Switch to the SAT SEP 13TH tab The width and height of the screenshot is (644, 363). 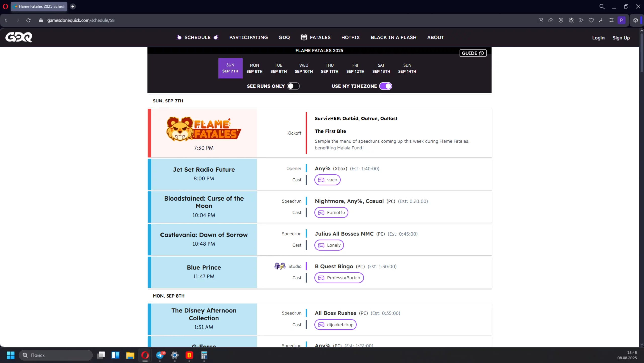click(381, 68)
